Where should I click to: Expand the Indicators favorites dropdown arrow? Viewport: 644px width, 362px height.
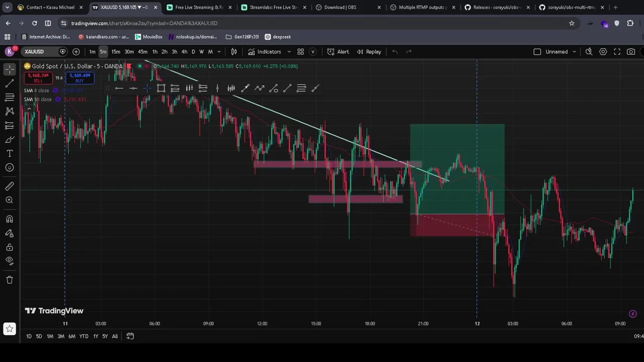[289, 52]
